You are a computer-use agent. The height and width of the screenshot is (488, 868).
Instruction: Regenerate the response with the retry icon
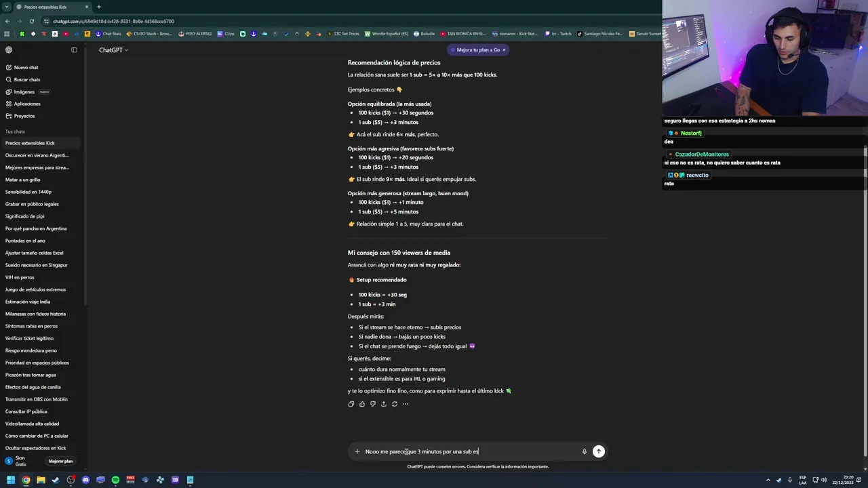click(x=394, y=404)
